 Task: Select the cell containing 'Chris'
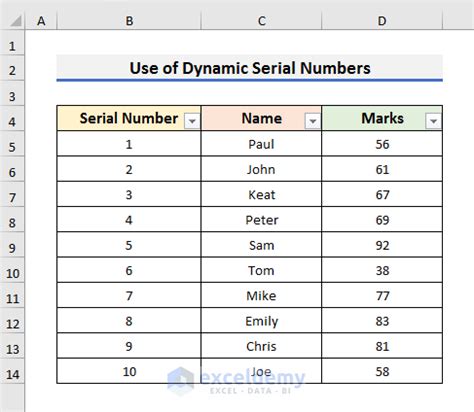(x=261, y=346)
